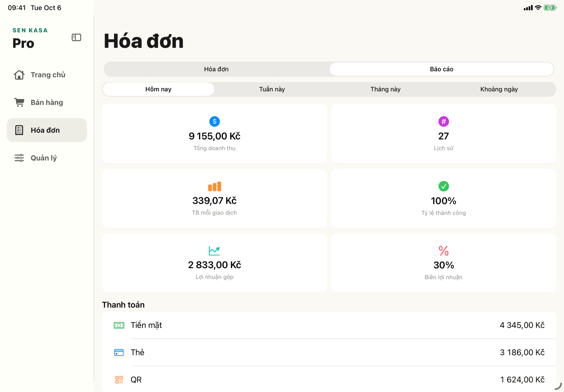Switch to the Hóa đơn segment tab
Viewport: 564px width, 392px height.
point(216,69)
